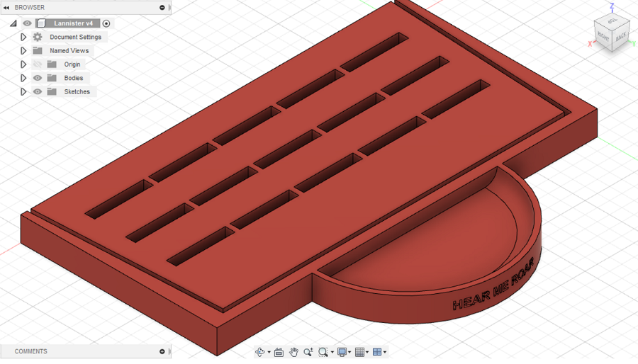The width and height of the screenshot is (638, 364).
Task: Open the Orbit tool type dropdown arrow
Action: (269, 352)
